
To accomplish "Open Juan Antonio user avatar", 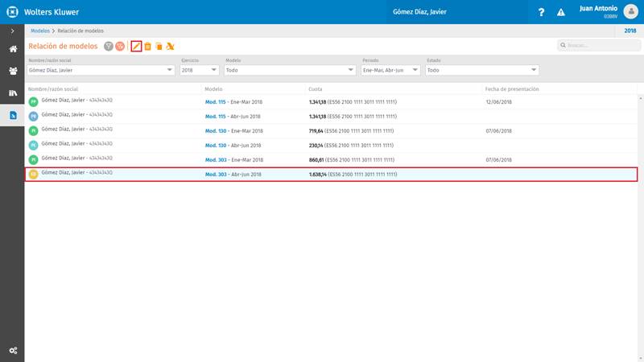I will pyautogui.click(x=631, y=11).
